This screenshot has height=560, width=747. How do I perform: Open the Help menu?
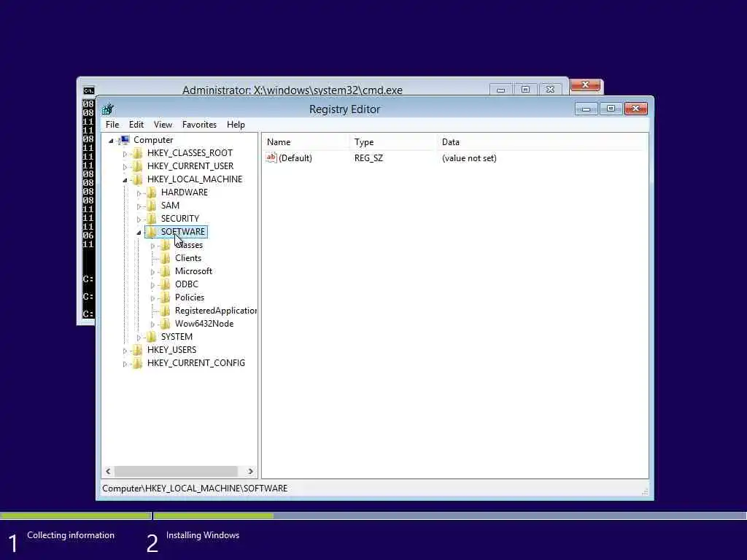236,124
